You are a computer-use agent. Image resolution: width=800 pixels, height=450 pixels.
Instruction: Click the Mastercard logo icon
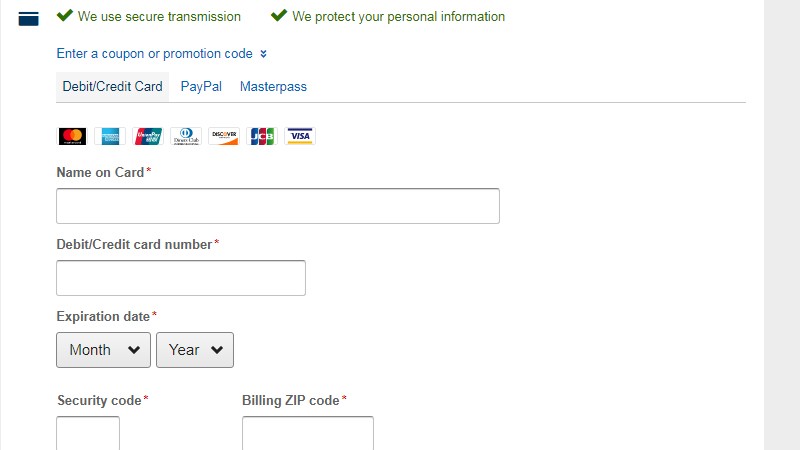[72, 136]
